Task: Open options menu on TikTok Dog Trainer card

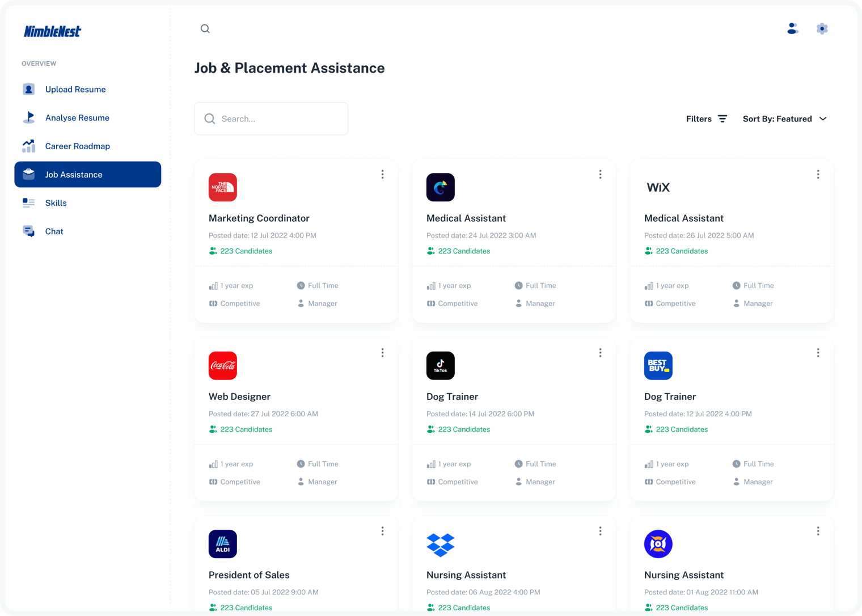Action: [x=601, y=353]
